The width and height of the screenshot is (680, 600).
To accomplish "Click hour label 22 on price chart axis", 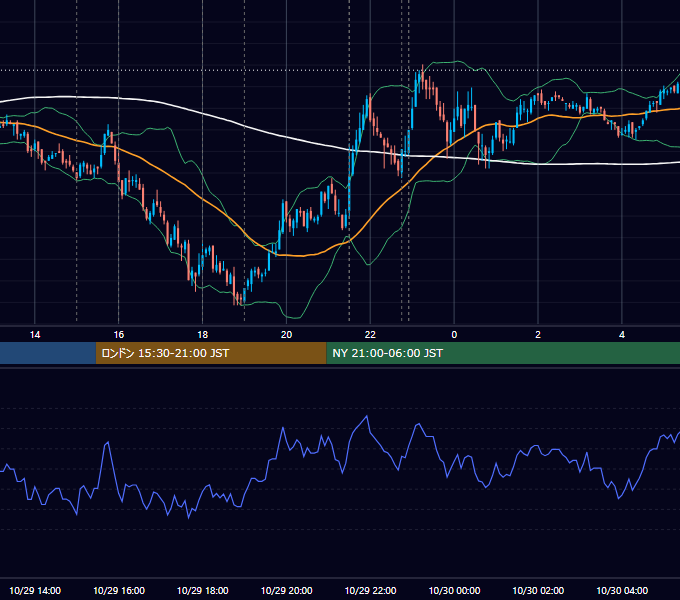I will click(370, 335).
